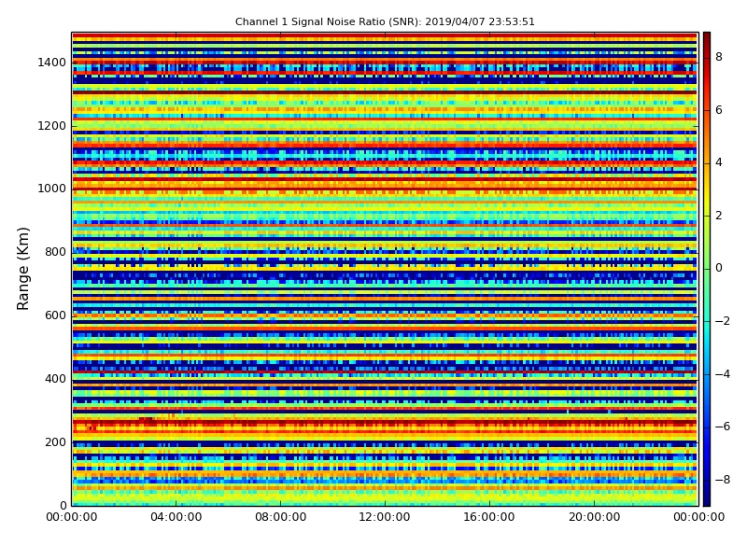Click the 200 range tick label
This screenshot has width=747, height=560.
55,441
